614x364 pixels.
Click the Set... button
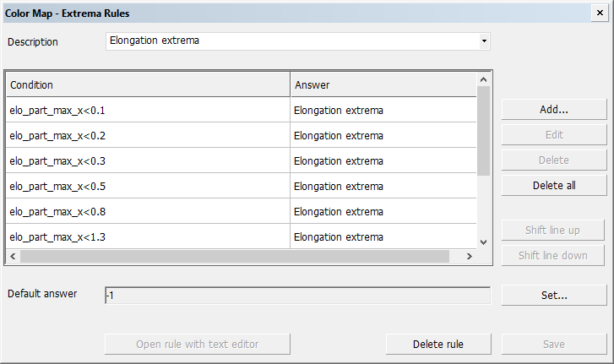click(554, 295)
